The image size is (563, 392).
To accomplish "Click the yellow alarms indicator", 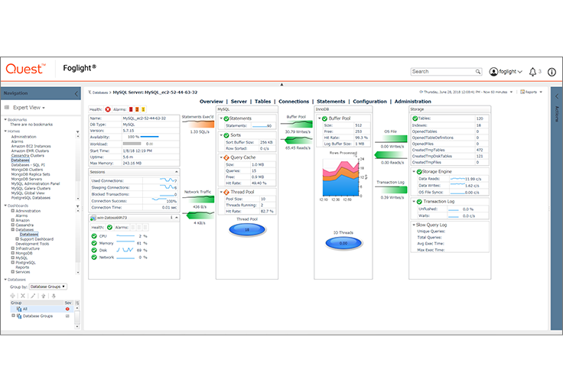I will [143, 109].
